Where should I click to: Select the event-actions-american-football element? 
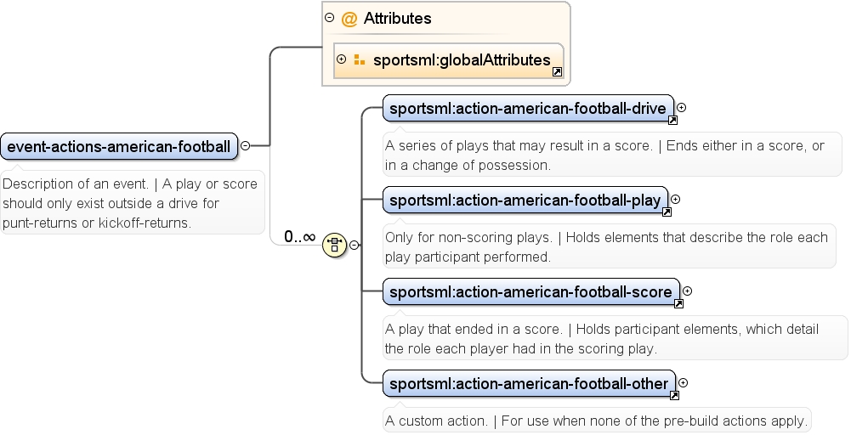119,147
